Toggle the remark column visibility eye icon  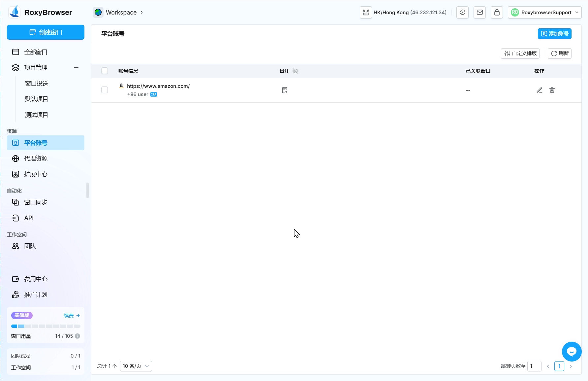(x=295, y=71)
